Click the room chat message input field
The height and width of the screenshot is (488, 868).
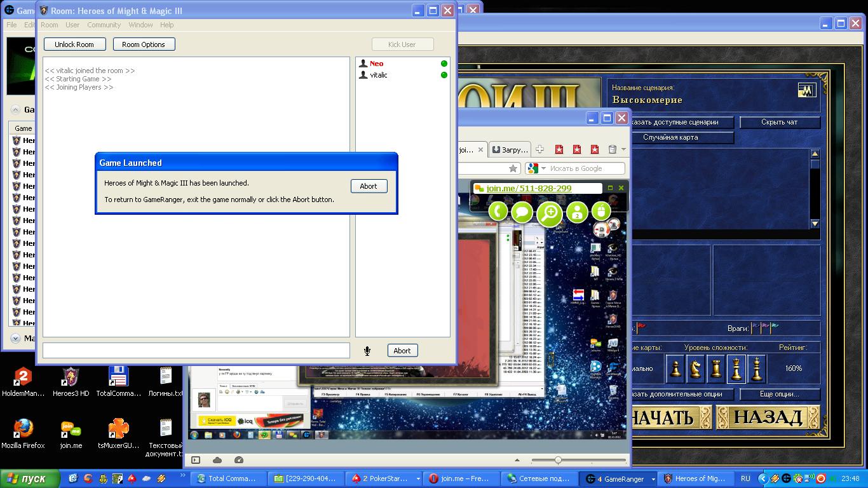coord(196,351)
